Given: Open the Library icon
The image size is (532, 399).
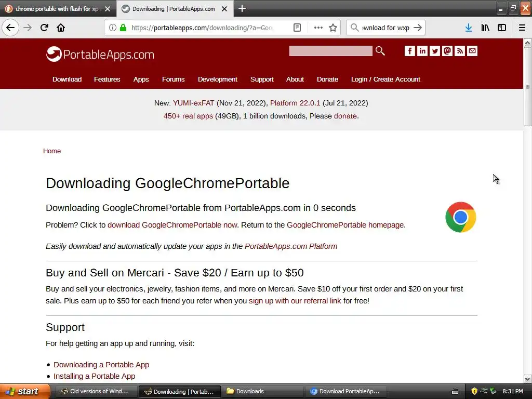Looking at the screenshot, I should tap(485, 28).
